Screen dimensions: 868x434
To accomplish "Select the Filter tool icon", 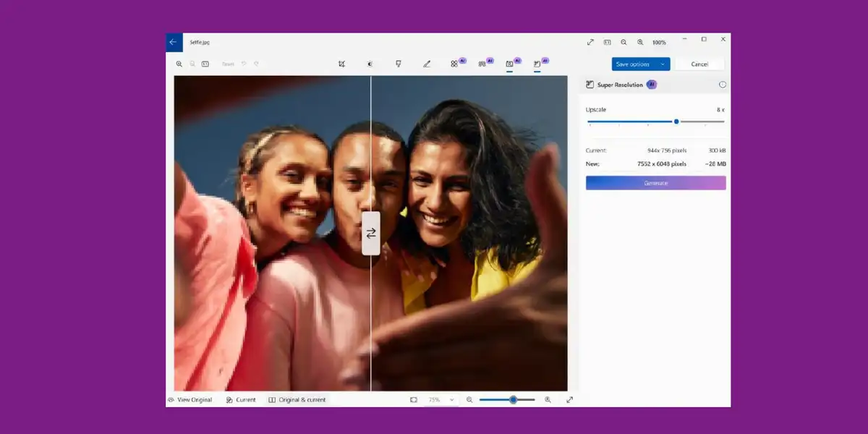I will 398,64.
